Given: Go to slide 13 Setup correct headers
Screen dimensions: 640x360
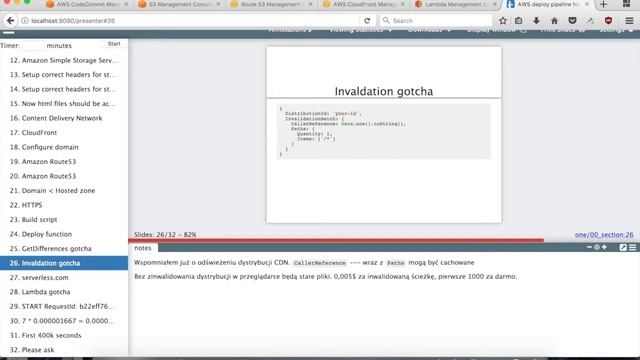Looking at the screenshot, I should (64, 75).
